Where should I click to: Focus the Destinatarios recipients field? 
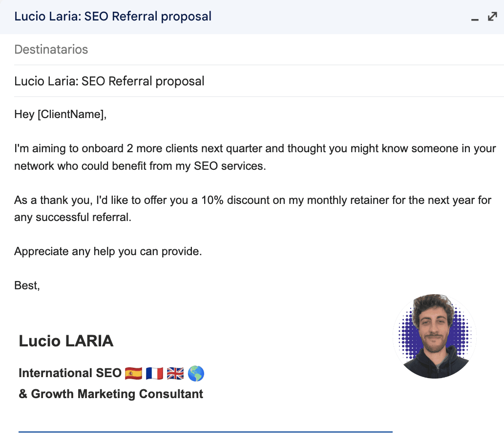195,49
